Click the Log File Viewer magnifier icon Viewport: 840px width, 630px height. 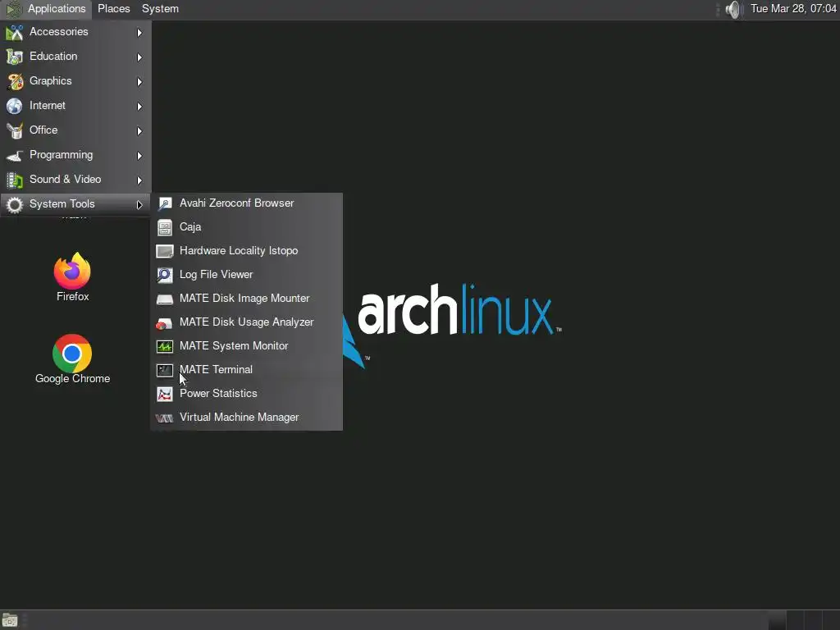tap(164, 275)
